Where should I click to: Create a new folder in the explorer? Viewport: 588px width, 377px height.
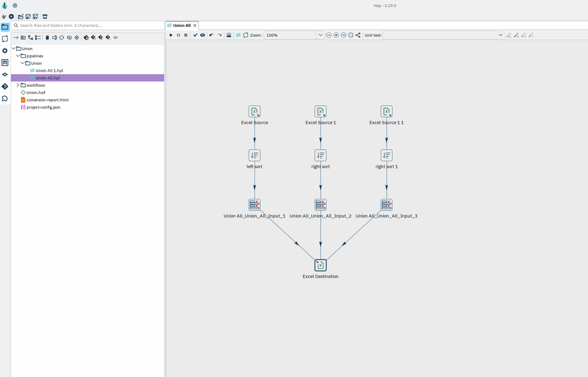pos(23,37)
